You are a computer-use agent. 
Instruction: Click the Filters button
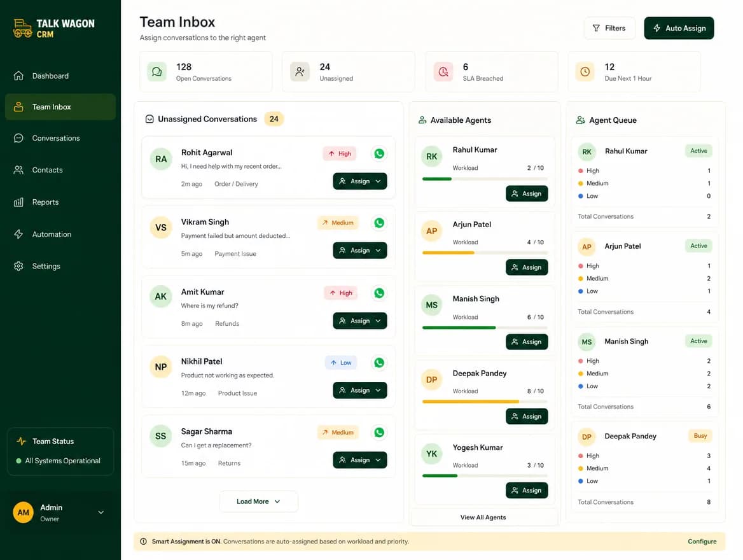(x=609, y=28)
